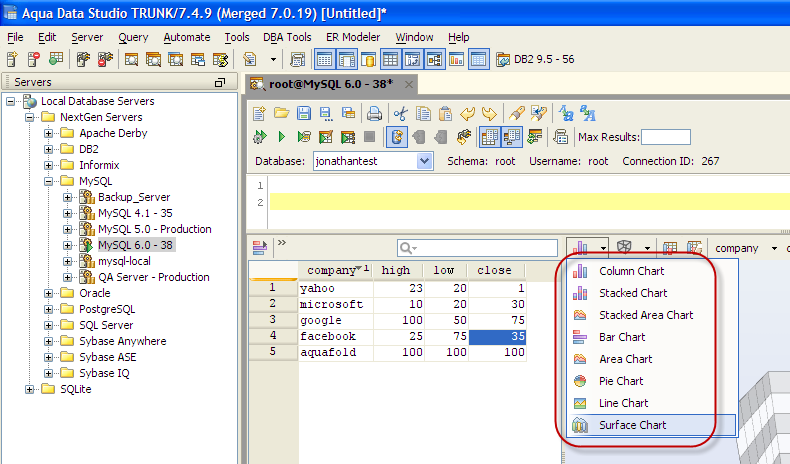
Task: Redo using the right curved arrow icon
Action: coord(489,113)
